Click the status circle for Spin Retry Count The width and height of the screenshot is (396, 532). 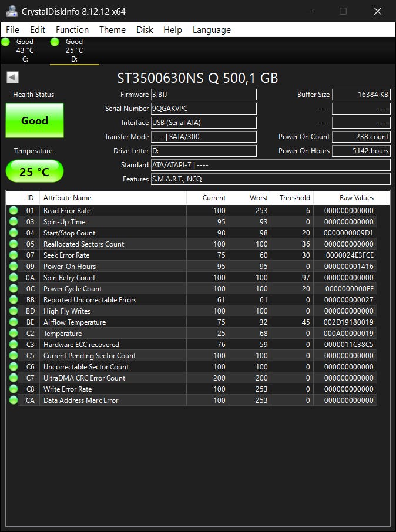[x=14, y=278]
